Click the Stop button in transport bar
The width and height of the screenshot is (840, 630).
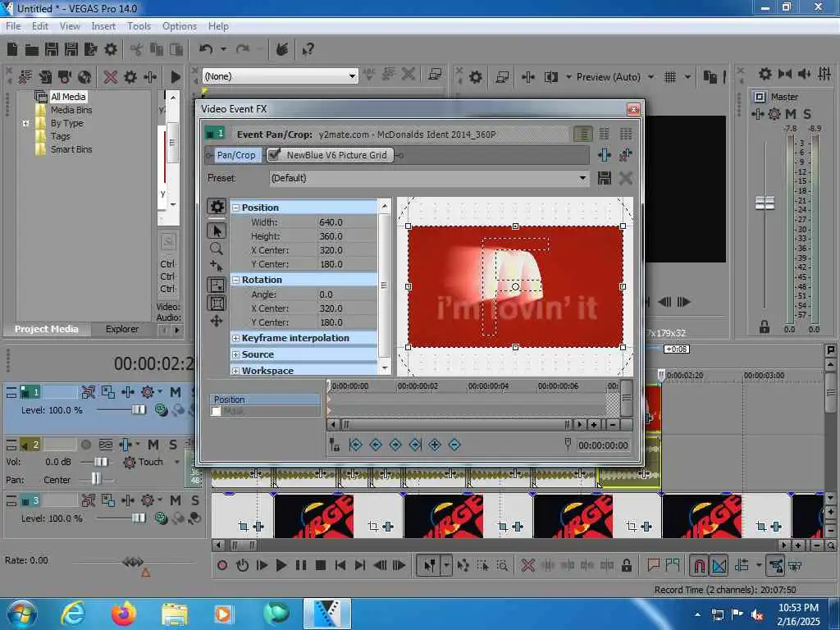pyautogui.click(x=321, y=565)
